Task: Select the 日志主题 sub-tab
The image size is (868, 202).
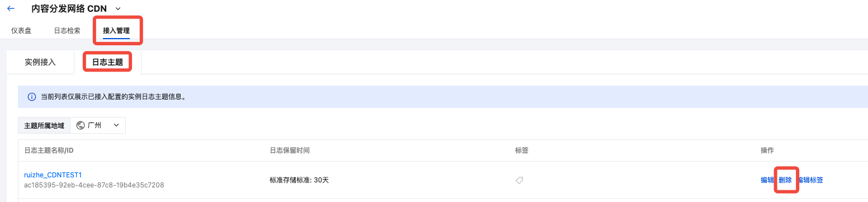Action: coord(107,62)
